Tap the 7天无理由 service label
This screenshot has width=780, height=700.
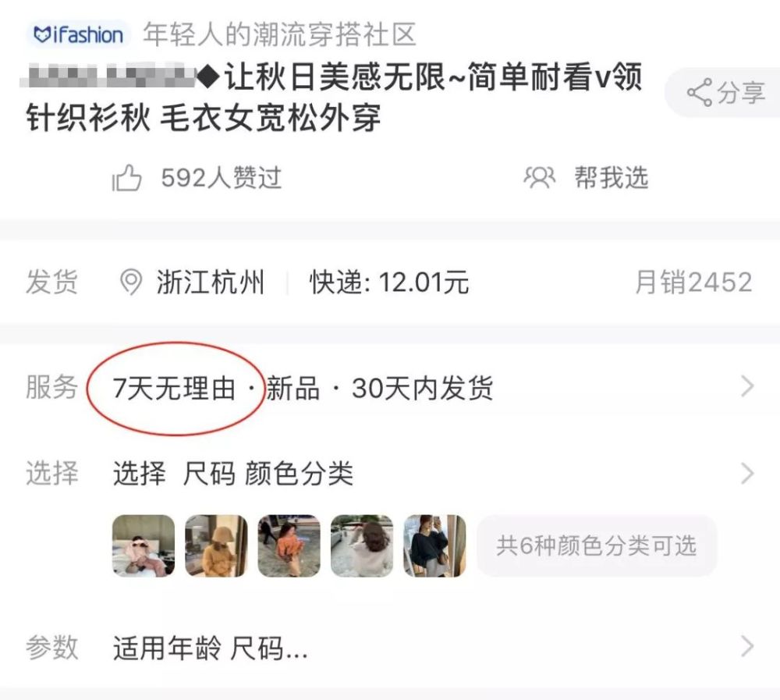(x=174, y=388)
